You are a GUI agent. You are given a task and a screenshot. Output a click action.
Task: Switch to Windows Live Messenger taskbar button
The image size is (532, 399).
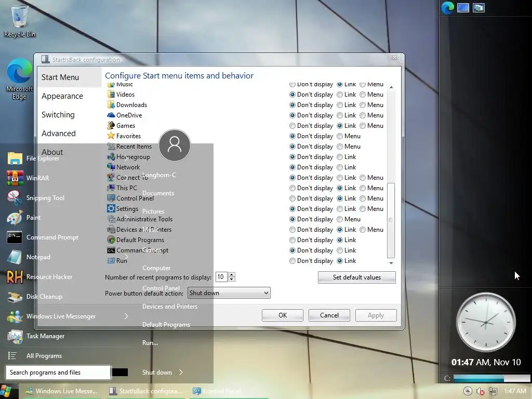62,391
